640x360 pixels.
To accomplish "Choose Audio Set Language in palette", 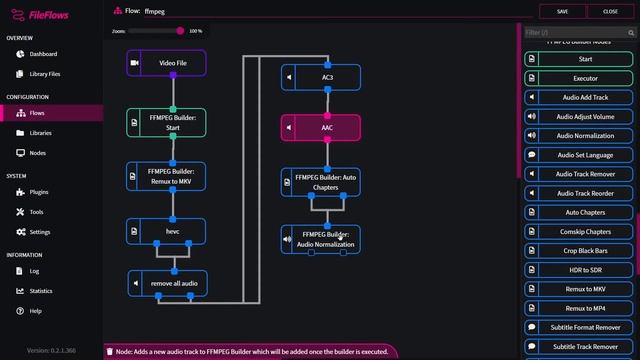I will tap(579, 155).
